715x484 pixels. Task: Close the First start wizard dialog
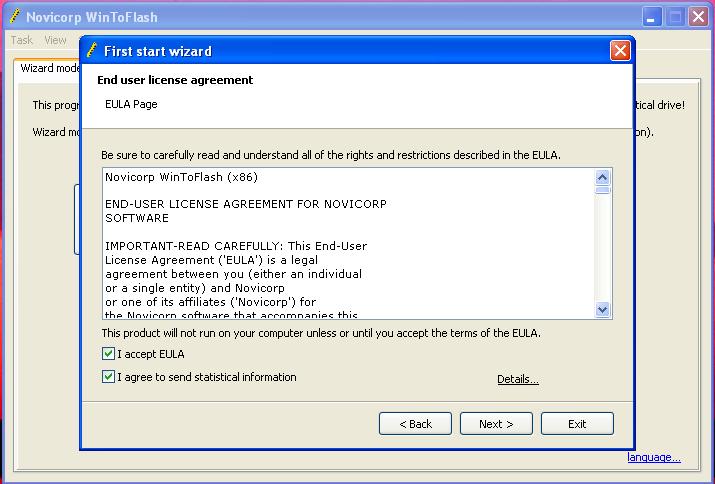[620, 51]
